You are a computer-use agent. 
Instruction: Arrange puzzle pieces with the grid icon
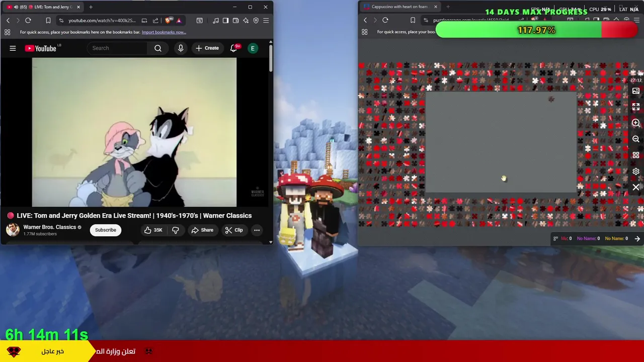636,155
